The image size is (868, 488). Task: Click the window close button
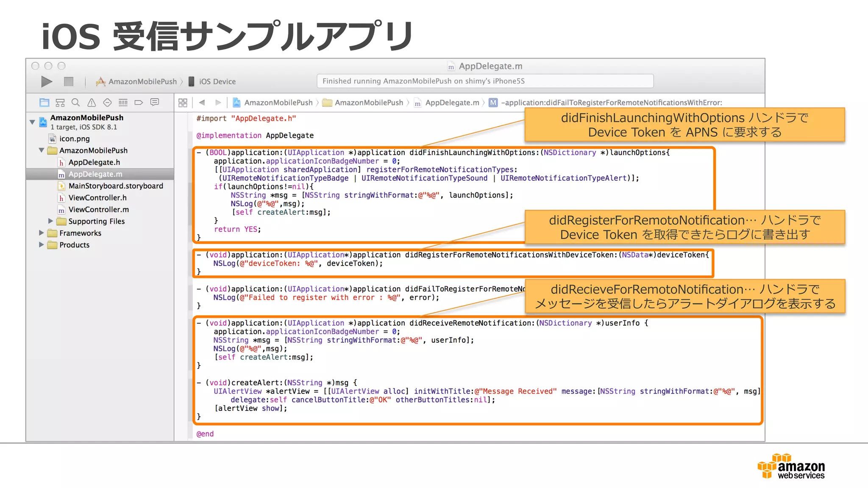click(x=36, y=66)
